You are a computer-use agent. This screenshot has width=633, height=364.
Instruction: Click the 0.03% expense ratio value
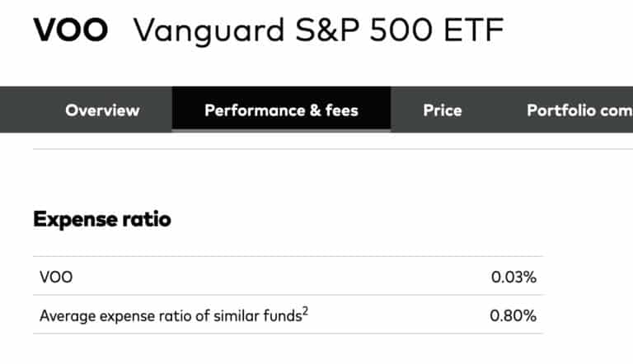point(513,278)
